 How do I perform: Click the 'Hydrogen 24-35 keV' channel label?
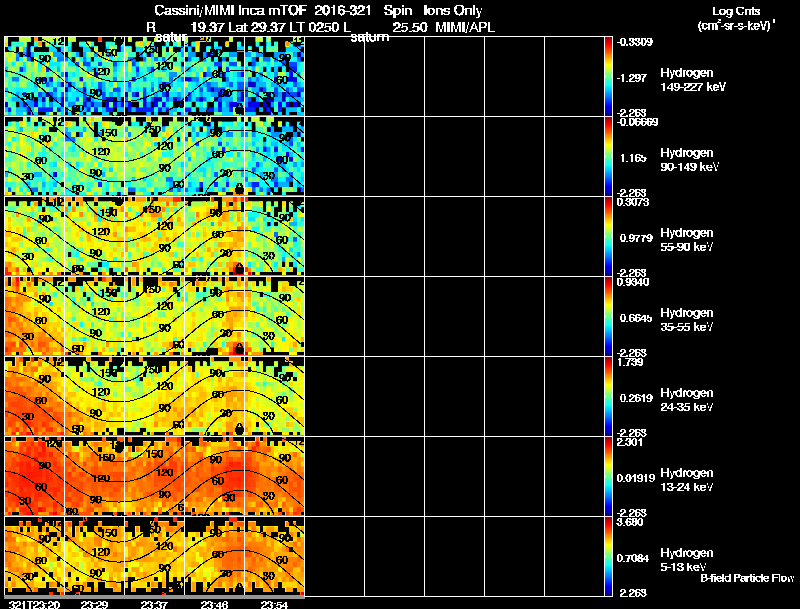687,400
